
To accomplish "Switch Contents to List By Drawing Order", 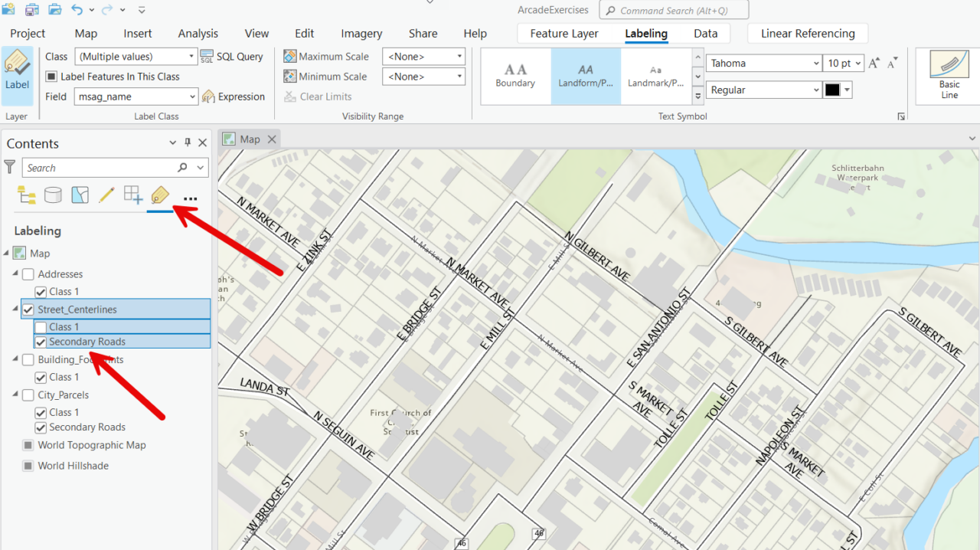I will (x=26, y=195).
